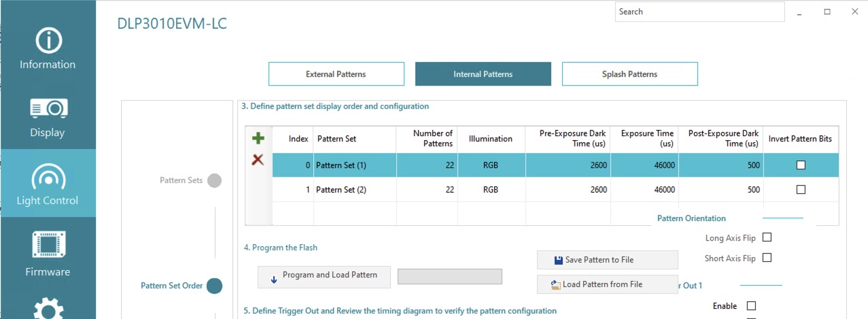Open the Display projector section
868x319 pixels.
(48, 116)
